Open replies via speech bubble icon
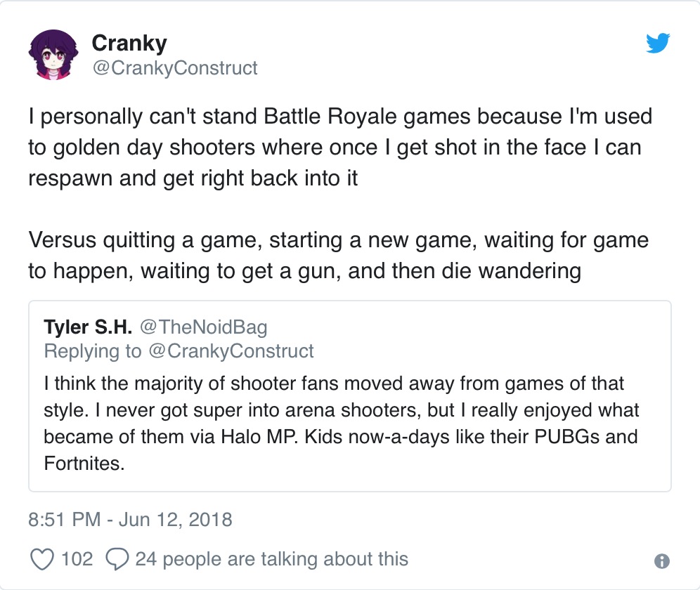700x590 pixels. (117, 559)
